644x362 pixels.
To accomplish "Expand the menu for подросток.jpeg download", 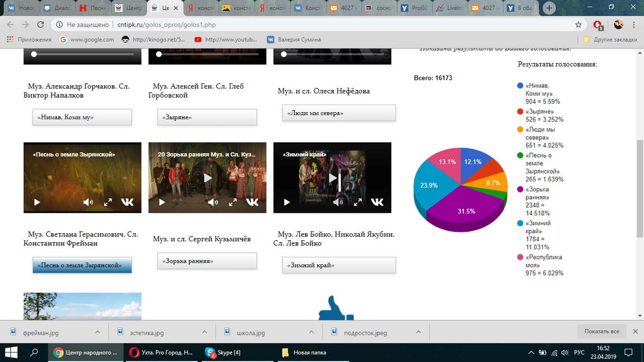I will (x=419, y=332).
